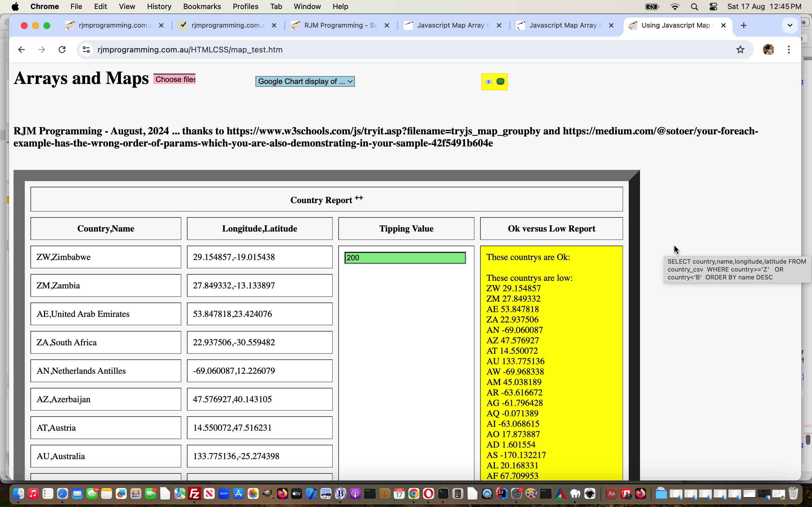Click the Choose files button
The width and height of the screenshot is (812, 507).
(175, 79)
